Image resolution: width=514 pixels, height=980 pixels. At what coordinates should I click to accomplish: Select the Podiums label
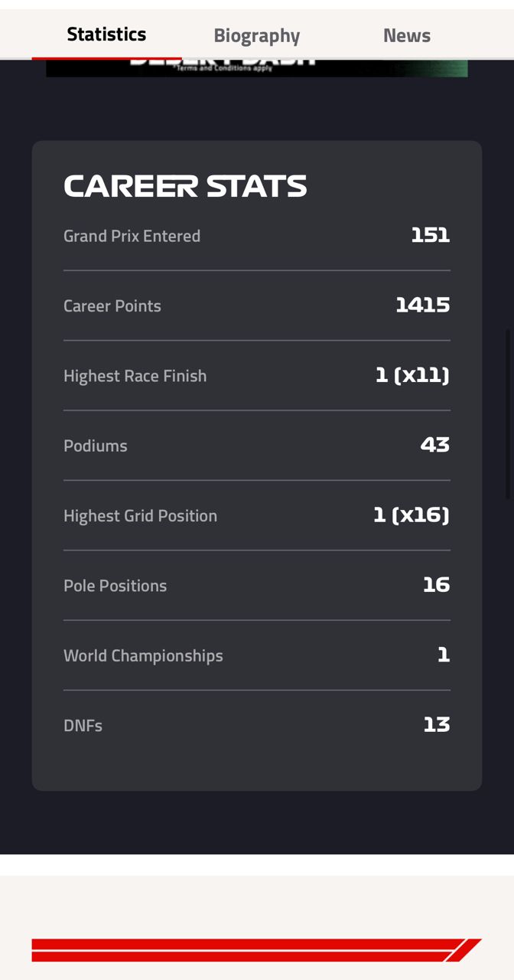[95, 446]
